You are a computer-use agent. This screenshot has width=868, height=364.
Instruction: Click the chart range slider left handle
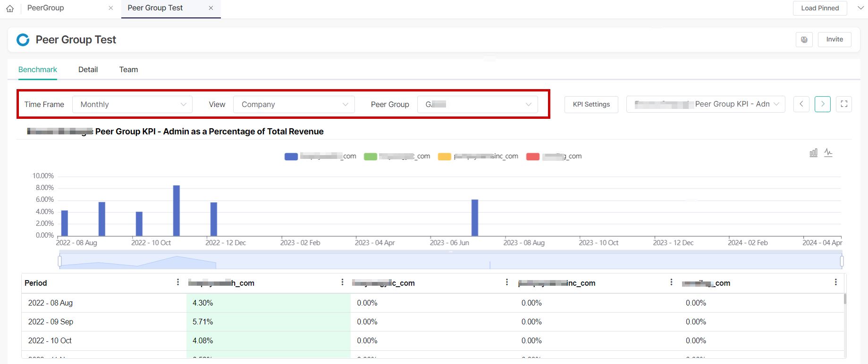(x=59, y=261)
